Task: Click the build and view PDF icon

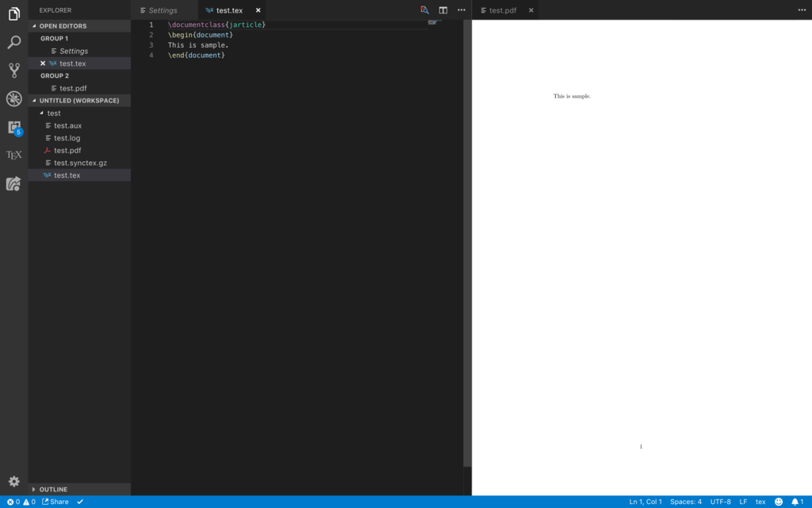Action: (425, 10)
